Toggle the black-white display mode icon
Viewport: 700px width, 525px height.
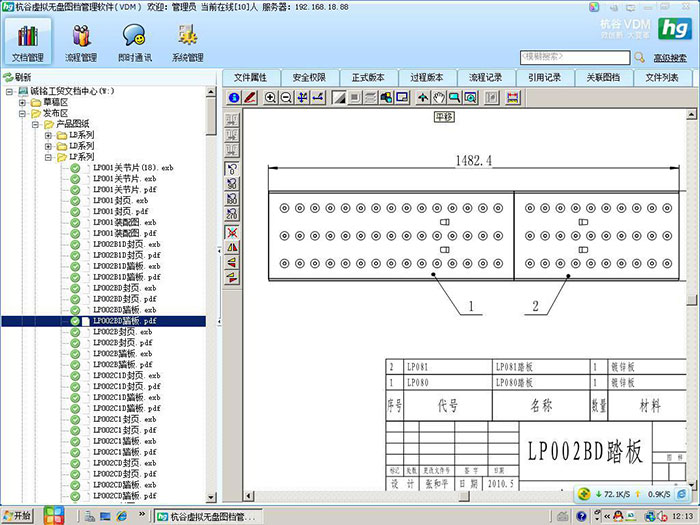tap(339, 97)
